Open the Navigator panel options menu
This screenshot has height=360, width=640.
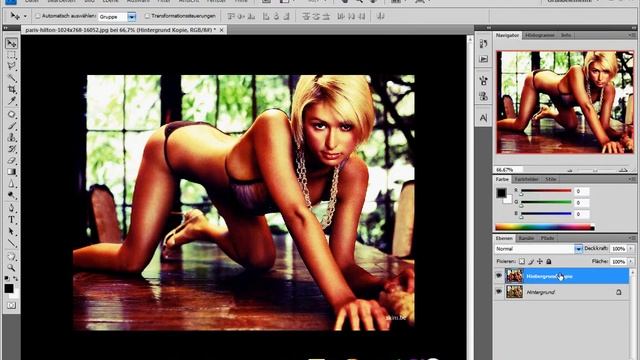point(632,36)
